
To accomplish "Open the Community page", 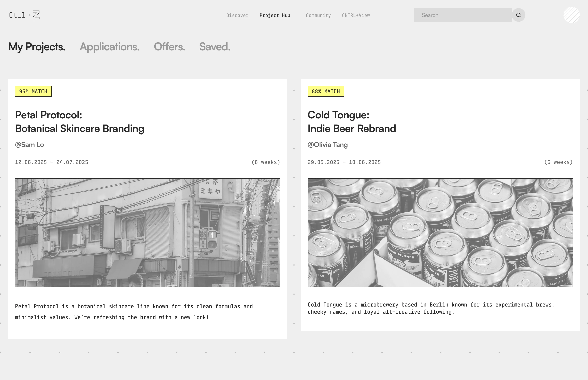I will [x=318, y=15].
